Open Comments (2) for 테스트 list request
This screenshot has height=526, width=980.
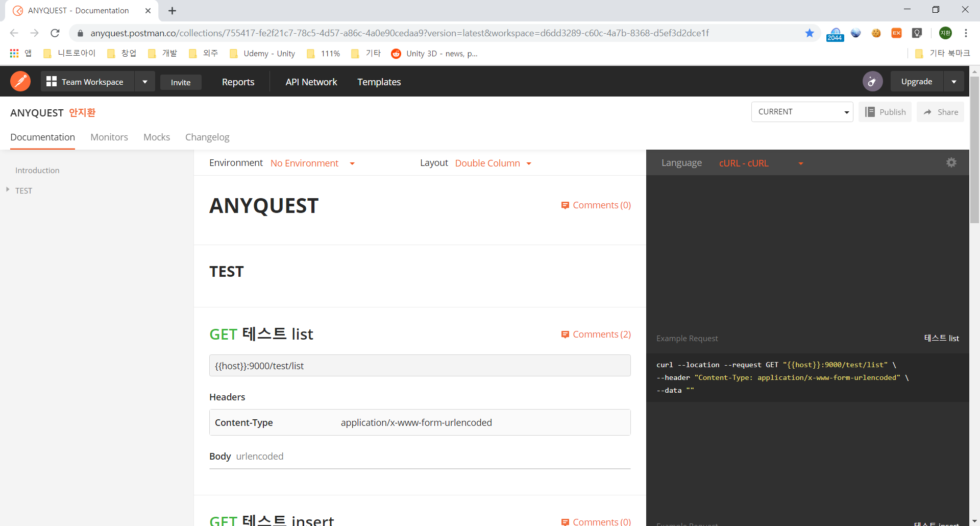point(596,334)
